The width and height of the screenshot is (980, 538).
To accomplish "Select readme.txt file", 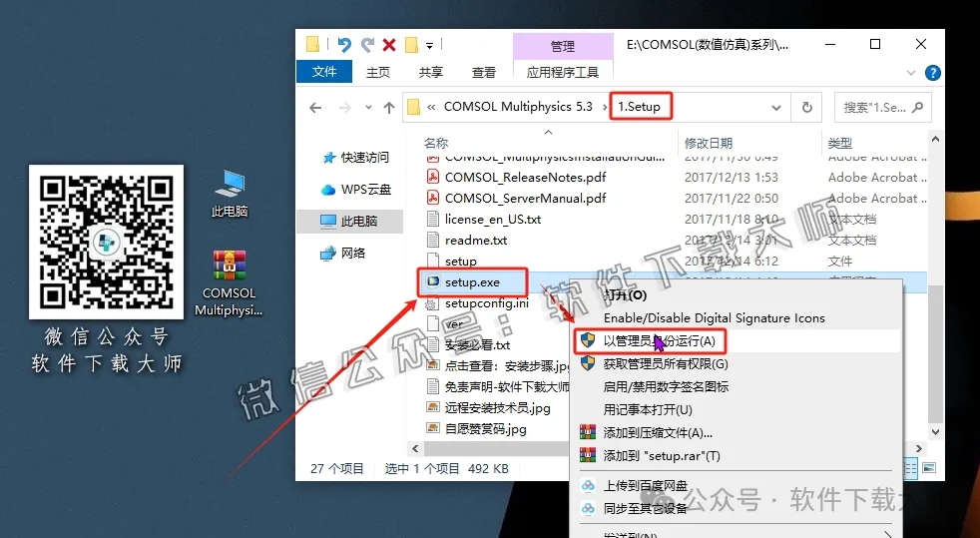I will click(476, 241).
